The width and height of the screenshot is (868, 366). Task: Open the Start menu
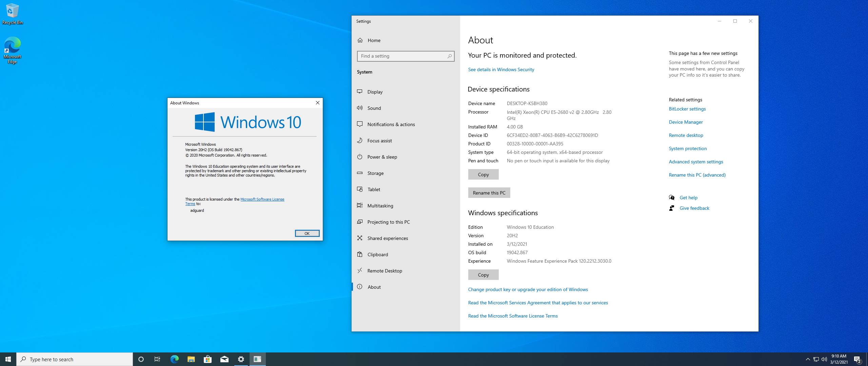pyautogui.click(x=8, y=359)
